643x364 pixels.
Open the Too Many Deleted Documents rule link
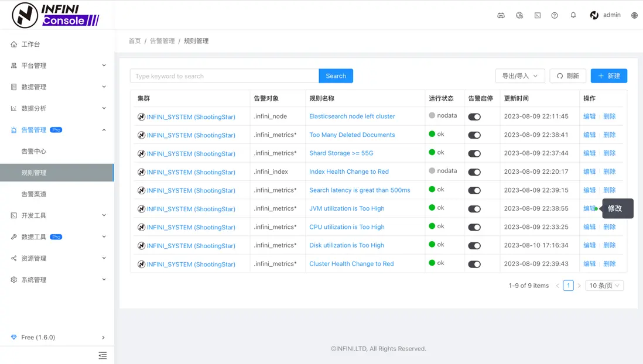pyautogui.click(x=352, y=135)
